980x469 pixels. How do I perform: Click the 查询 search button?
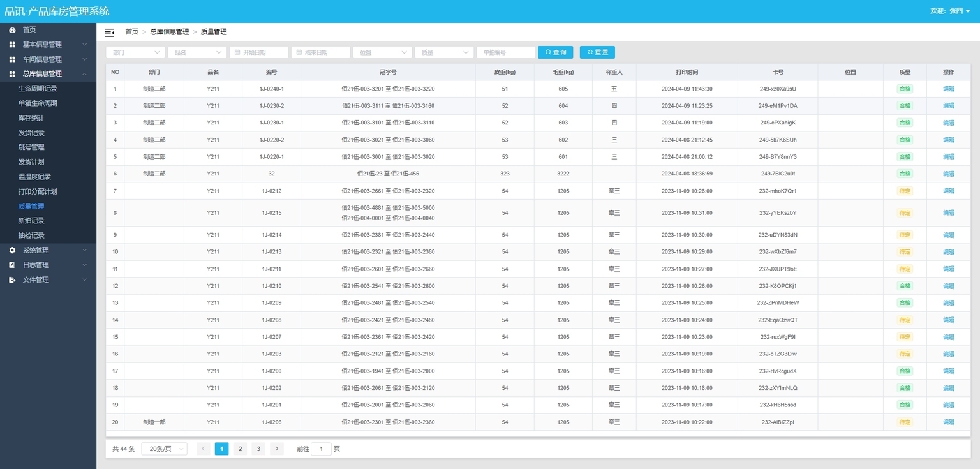(x=556, y=52)
